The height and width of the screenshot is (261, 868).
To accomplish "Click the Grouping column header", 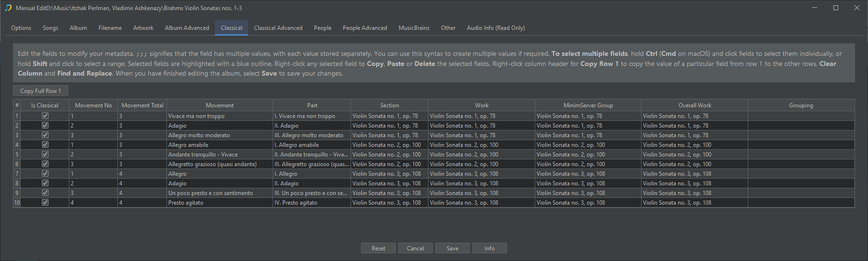I will pos(801,105).
